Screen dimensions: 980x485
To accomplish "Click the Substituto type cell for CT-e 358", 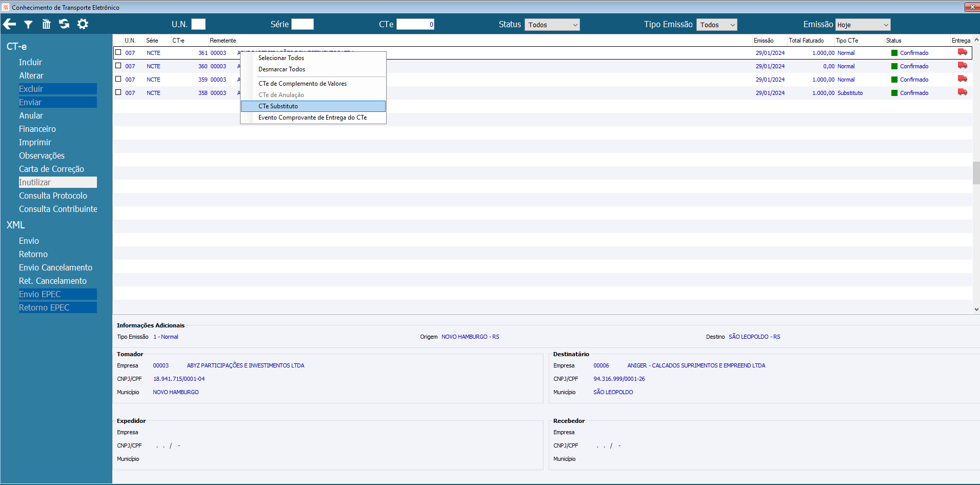I will (850, 93).
